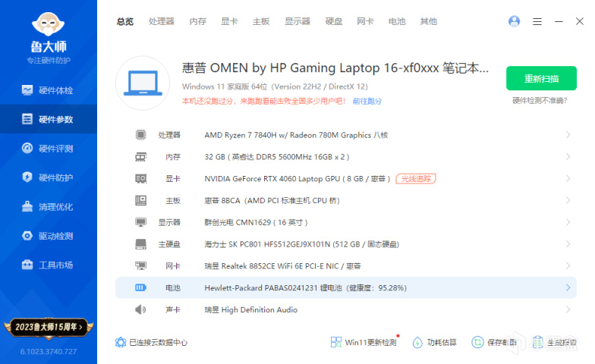Expand the 声卡 row chevron
This screenshot has height=364, width=595.
tap(568, 309)
